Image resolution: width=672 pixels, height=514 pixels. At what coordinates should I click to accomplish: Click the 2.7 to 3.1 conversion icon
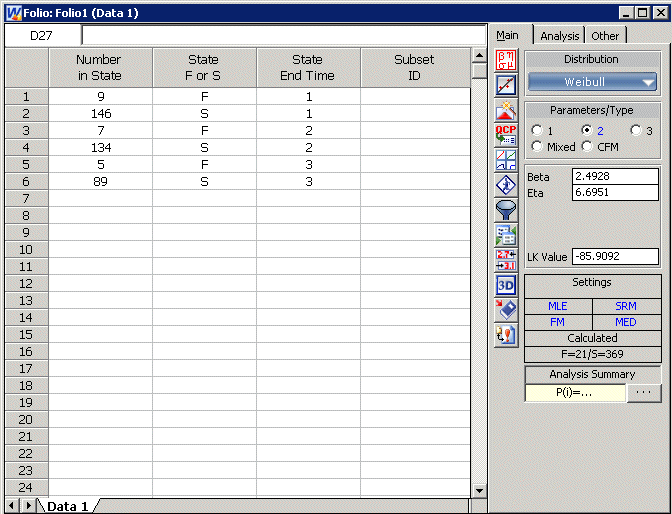click(x=506, y=259)
